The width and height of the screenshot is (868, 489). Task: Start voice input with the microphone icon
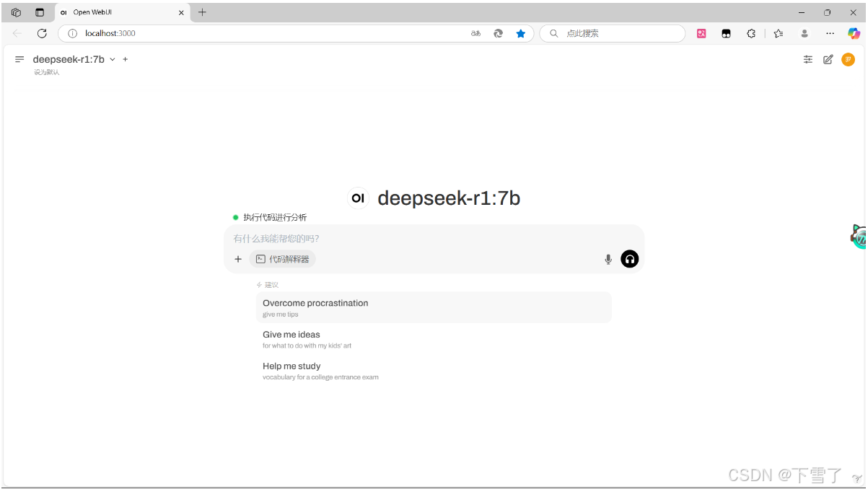[608, 259]
